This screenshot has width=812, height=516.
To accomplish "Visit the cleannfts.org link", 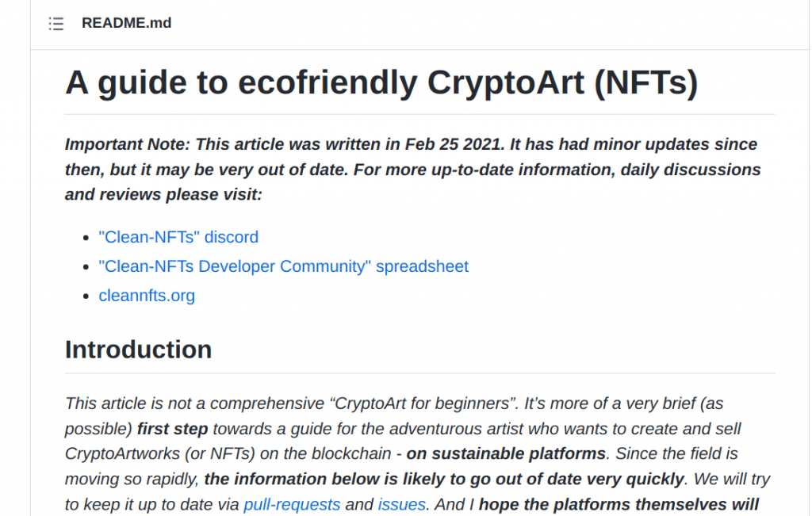I will [147, 296].
